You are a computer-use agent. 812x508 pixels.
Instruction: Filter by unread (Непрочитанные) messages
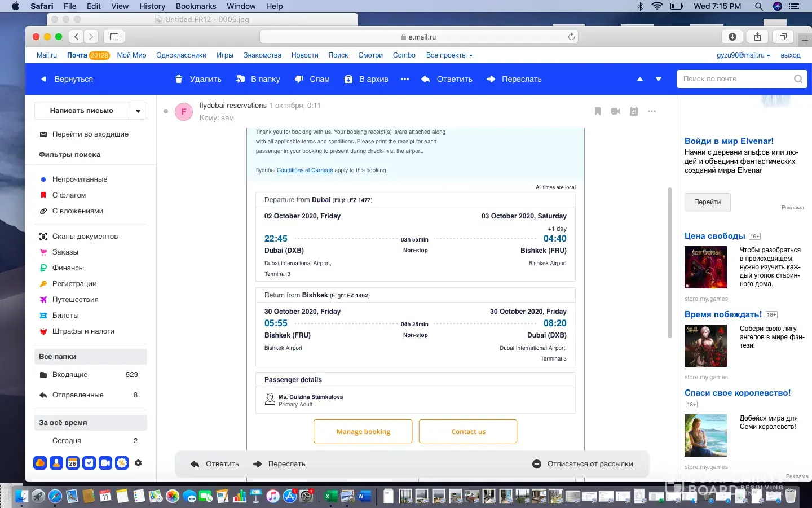click(80, 179)
